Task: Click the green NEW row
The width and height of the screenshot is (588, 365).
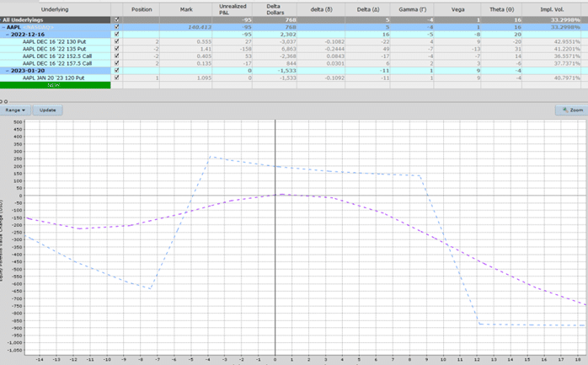Action: [55, 85]
